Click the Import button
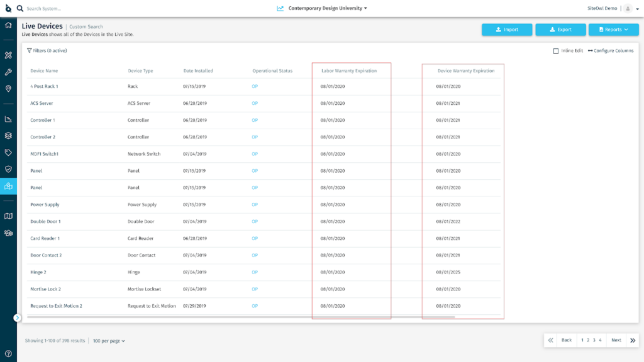644x362 pixels. 507,29
